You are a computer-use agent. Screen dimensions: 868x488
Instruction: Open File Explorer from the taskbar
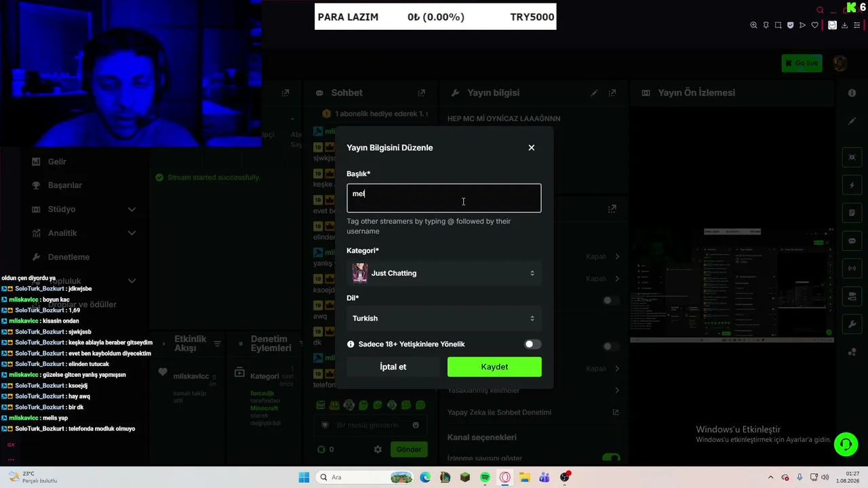click(525, 477)
